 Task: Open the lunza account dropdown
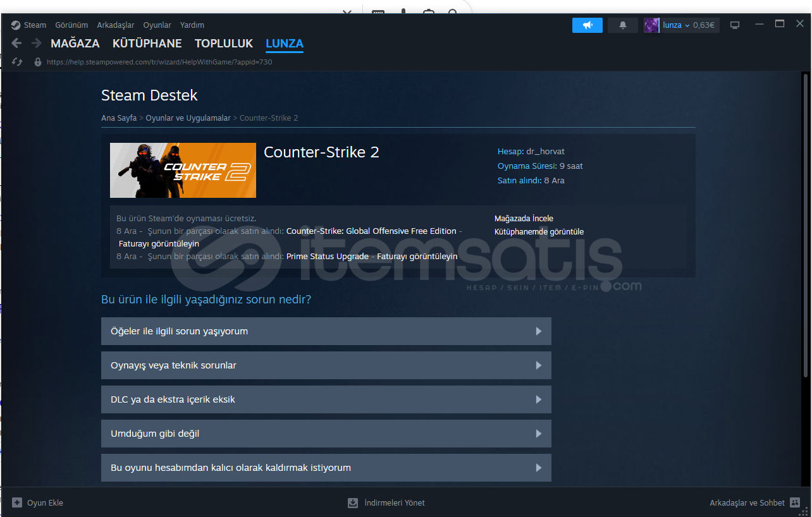point(676,25)
